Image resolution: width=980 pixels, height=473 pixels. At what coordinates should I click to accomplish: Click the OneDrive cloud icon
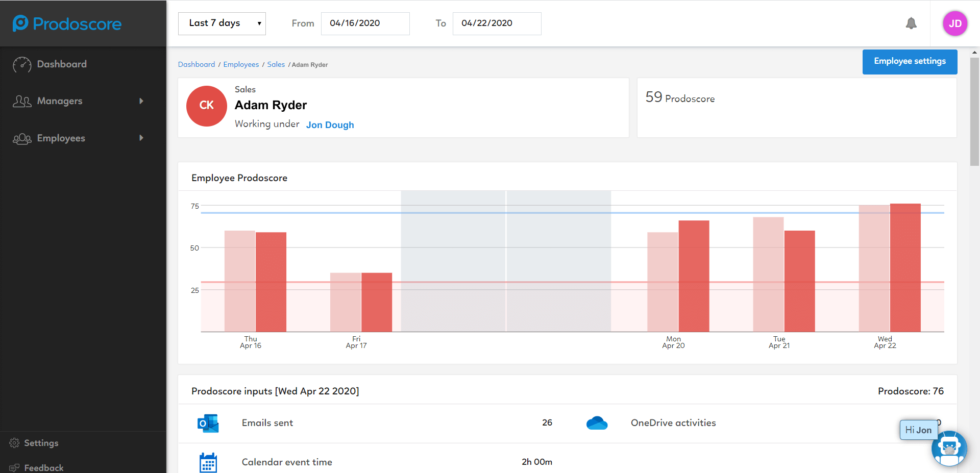pos(597,423)
